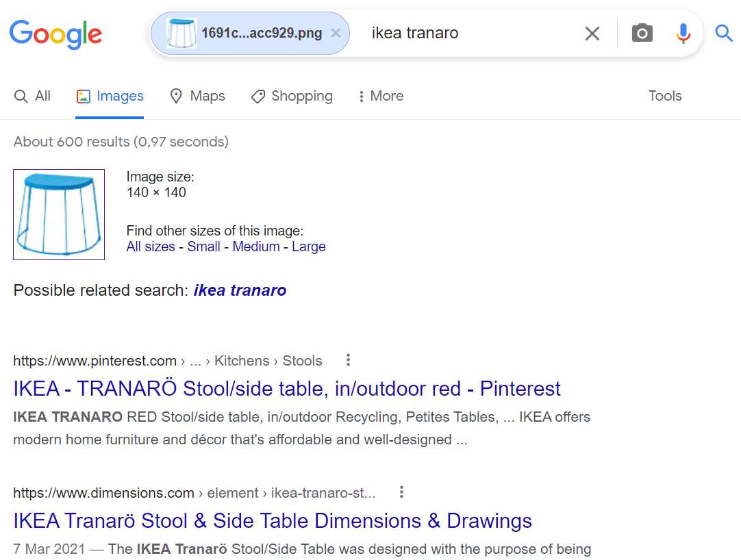Image resolution: width=741 pixels, height=560 pixels.
Task: Switch to the Shopping tab
Action: coord(292,96)
